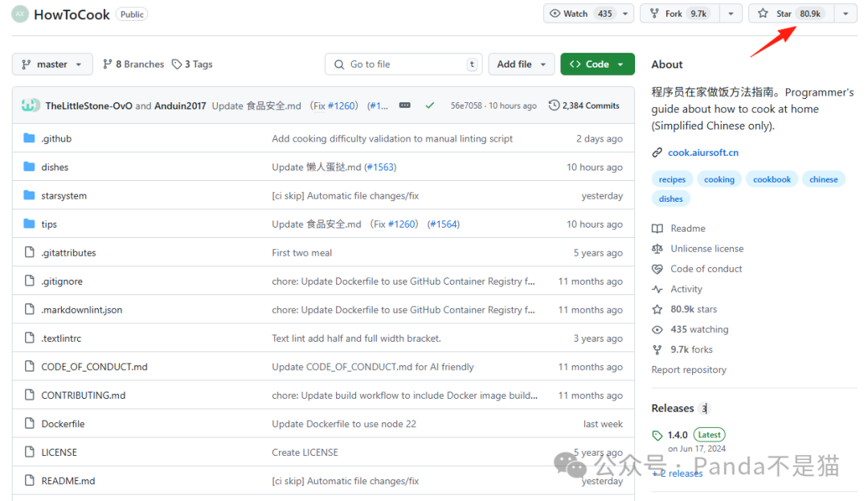The height and width of the screenshot is (501, 868).
Task: Click the release tag icon for 1.4.0
Action: (657, 435)
